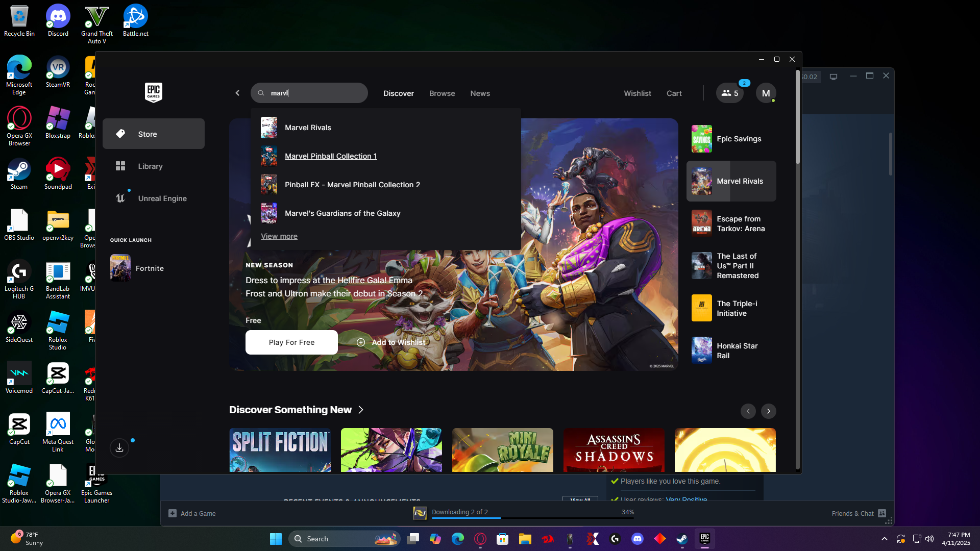Open the Voicemod desktop shortcut
This screenshot has height=551, width=980.
pos(19,378)
